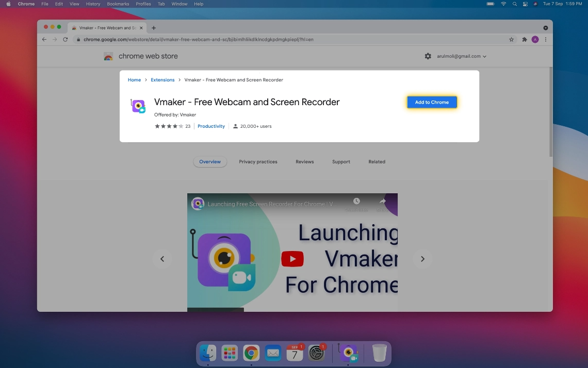This screenshot has height=368, width=588.
Task: Open the Help menu
Action: tap(199, 4)
